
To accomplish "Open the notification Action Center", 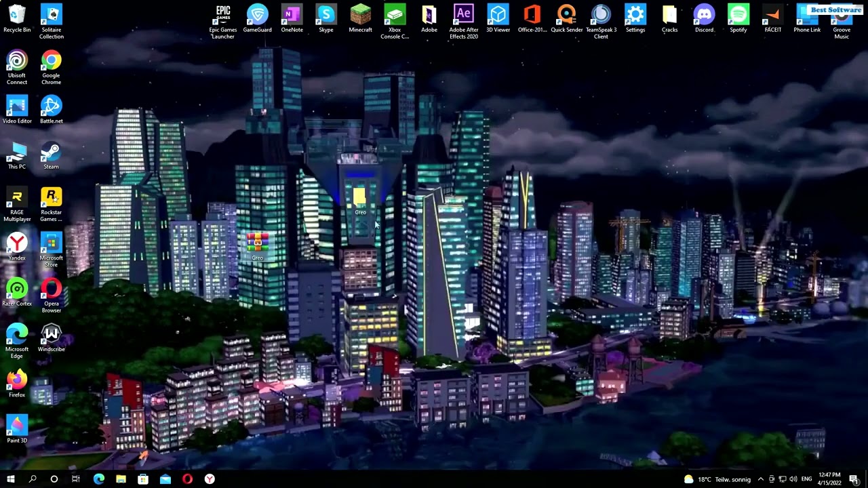I will [854, 479].
